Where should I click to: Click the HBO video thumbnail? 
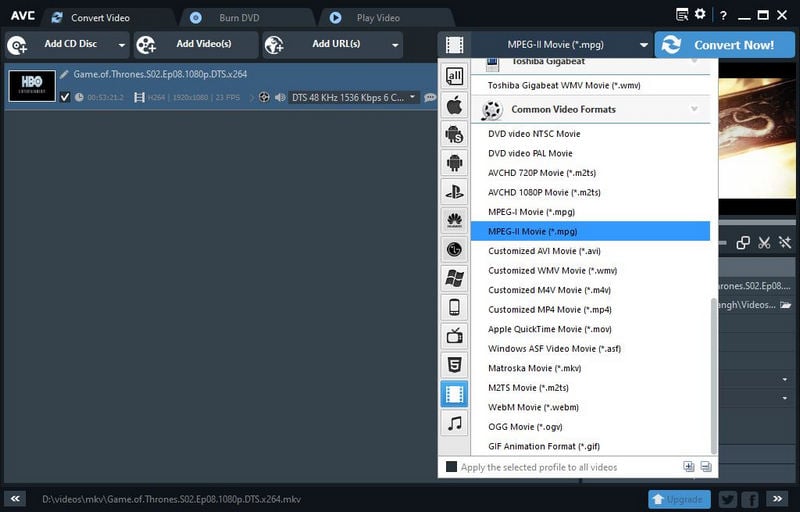(32, 86)
